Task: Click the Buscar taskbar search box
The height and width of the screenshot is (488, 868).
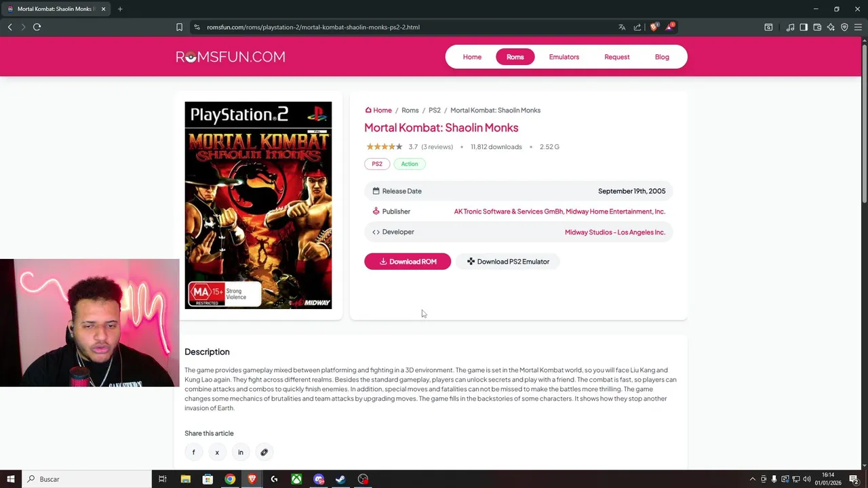Action: click(x=86, y=479)
